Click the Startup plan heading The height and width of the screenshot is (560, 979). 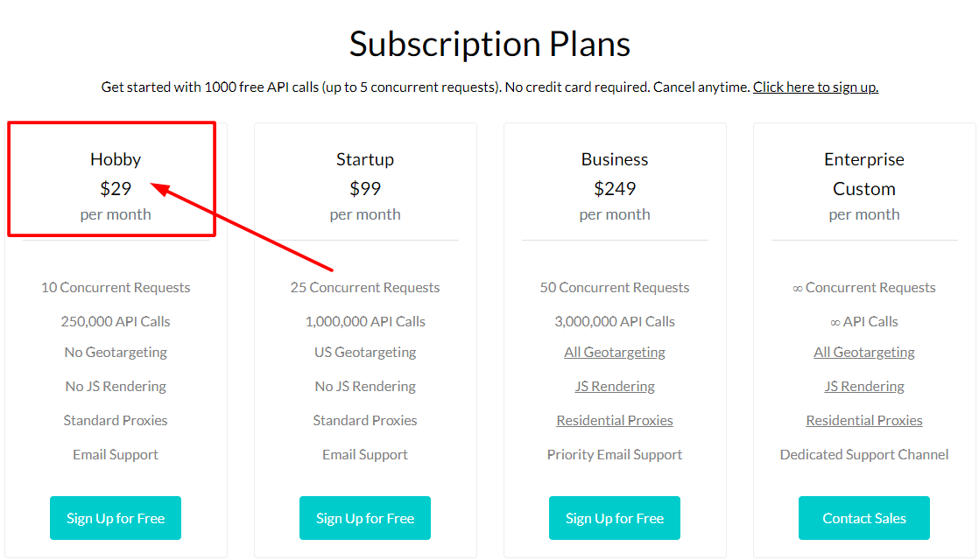pos(364,159)
